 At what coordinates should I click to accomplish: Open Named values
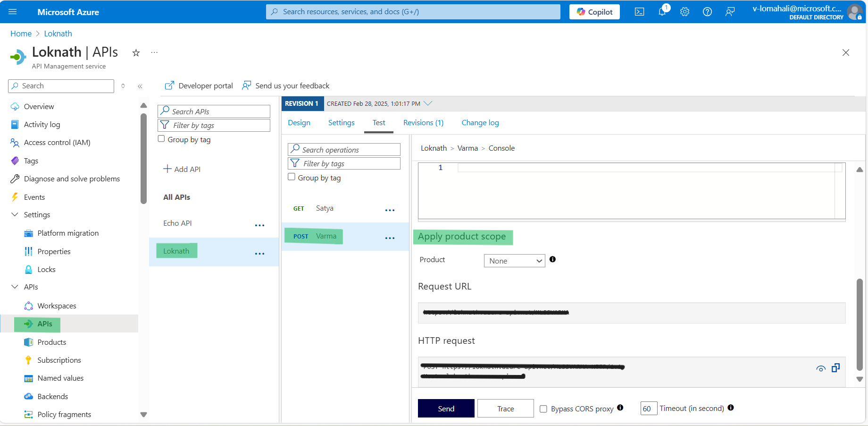pyautogui.click(x=60, y=378)
